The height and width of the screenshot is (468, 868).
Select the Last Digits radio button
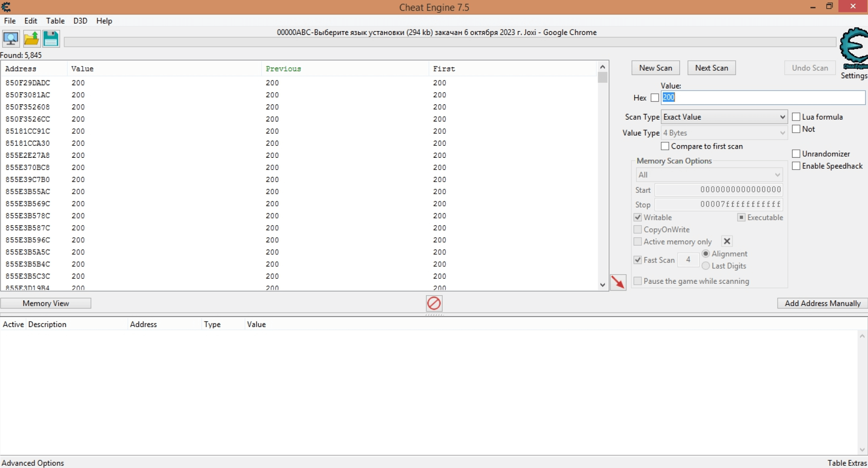coord(706,266)
